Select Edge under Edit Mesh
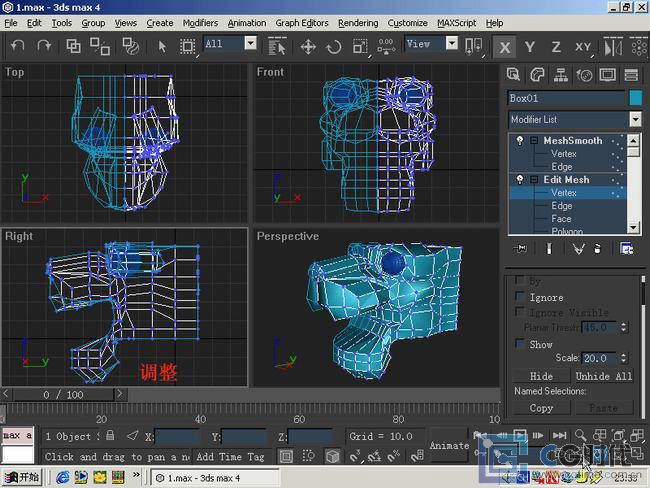650x488 pixels. click(562, 206)
